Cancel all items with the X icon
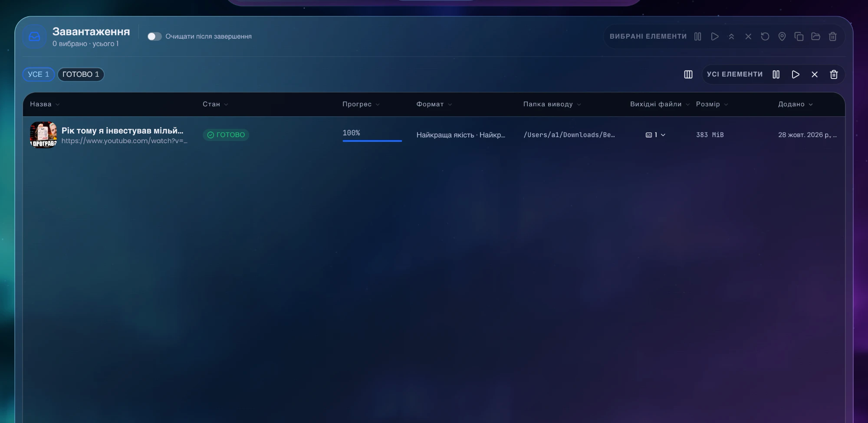 click(x=815, y=75)
